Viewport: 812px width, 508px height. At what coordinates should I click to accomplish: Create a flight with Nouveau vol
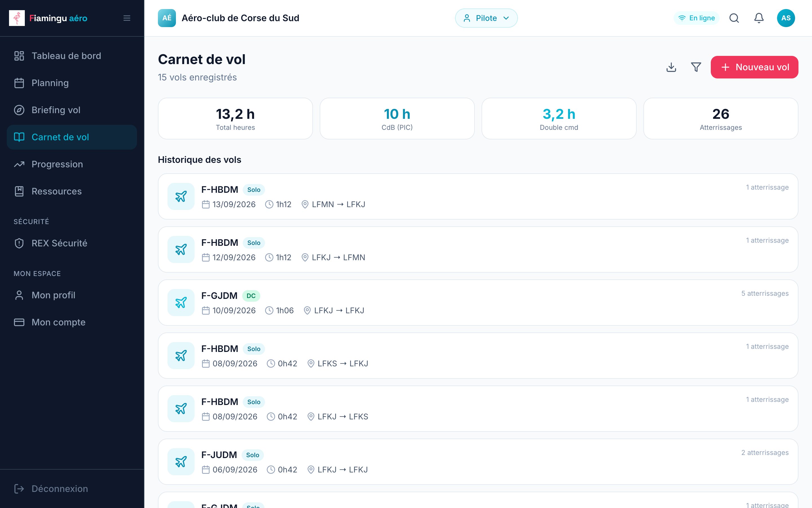(x=754, y=67)
